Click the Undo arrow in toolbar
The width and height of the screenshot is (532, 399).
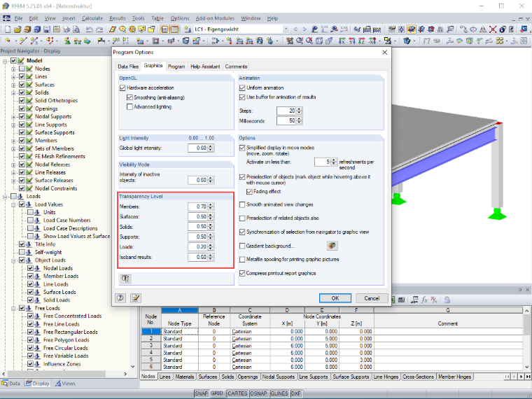[x=90, y=29]
